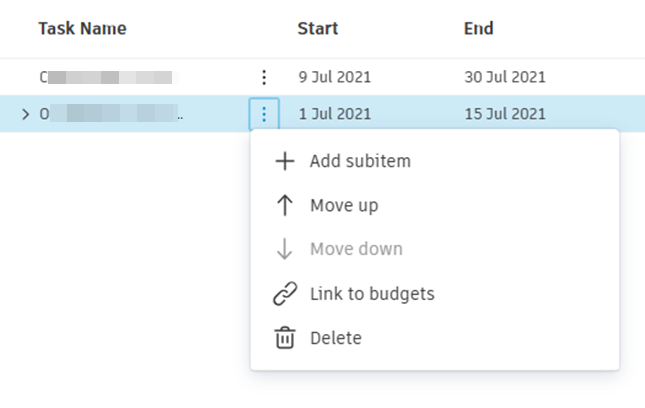
Task: Click the Task Name column header
Action: tap(82, 29)
